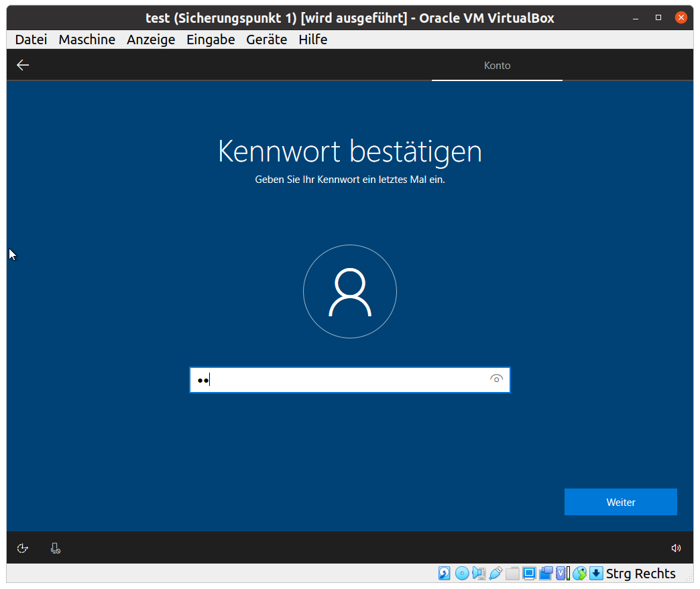Open the Anzeige menu
700x589 pixels.
click(151, 40)
